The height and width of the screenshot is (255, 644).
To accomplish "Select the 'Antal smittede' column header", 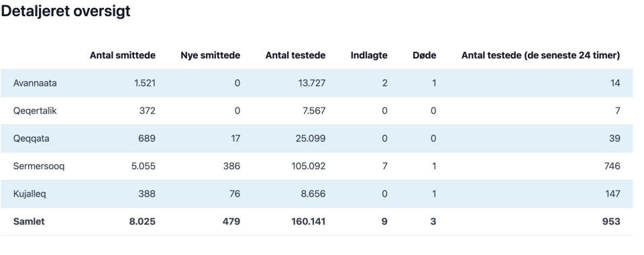I will tap(122, 56).
